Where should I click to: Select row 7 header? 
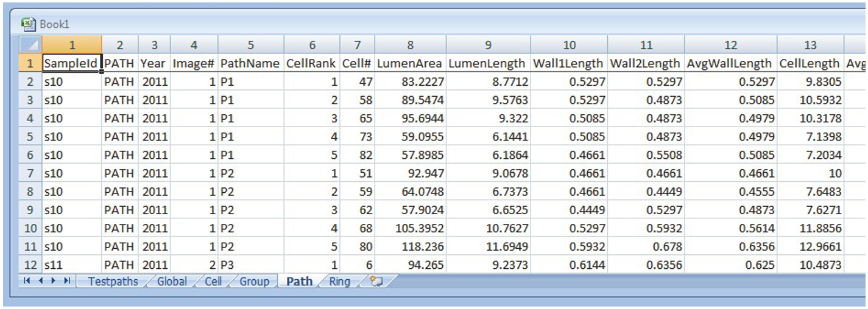point(31,173)
